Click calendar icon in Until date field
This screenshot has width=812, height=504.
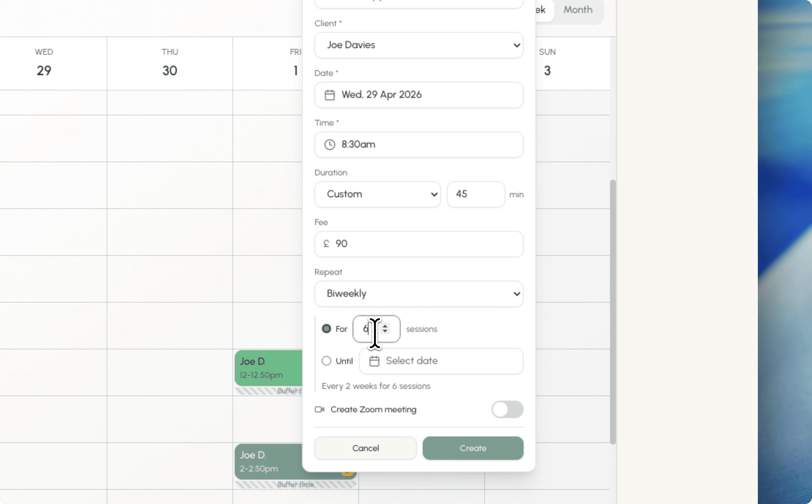click(x=374, y=361)
